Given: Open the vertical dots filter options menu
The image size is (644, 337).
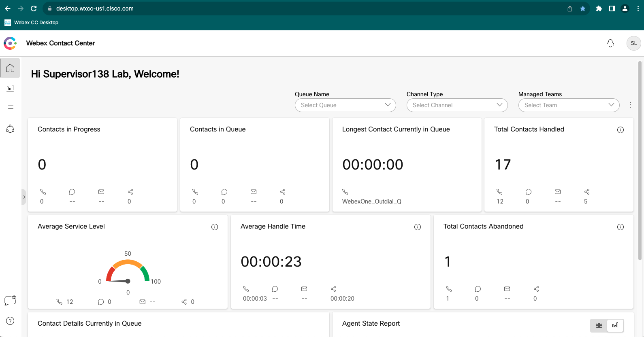Looking at the screenshot, I should (630, 105).
